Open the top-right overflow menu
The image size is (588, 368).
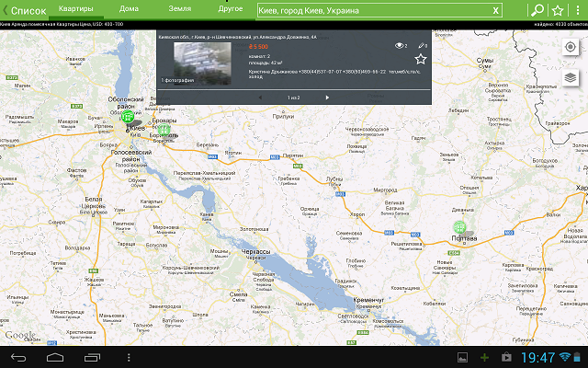click(x=578, y=10)
